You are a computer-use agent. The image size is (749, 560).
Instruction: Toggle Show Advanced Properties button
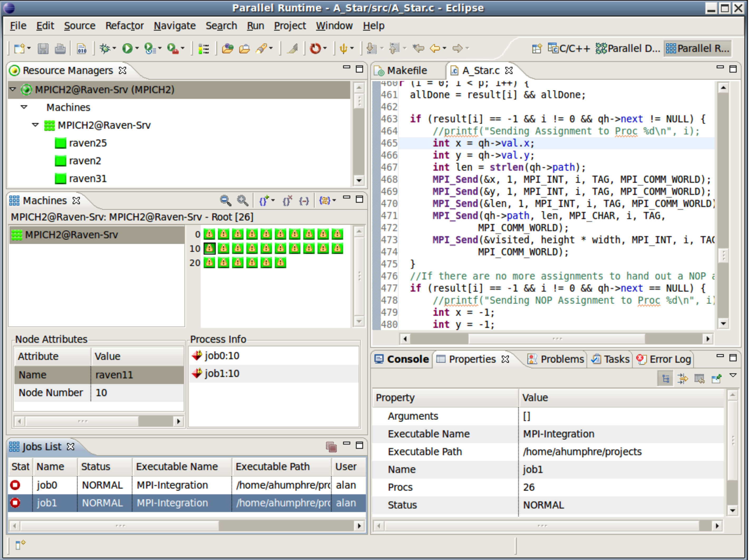[682, 378]
